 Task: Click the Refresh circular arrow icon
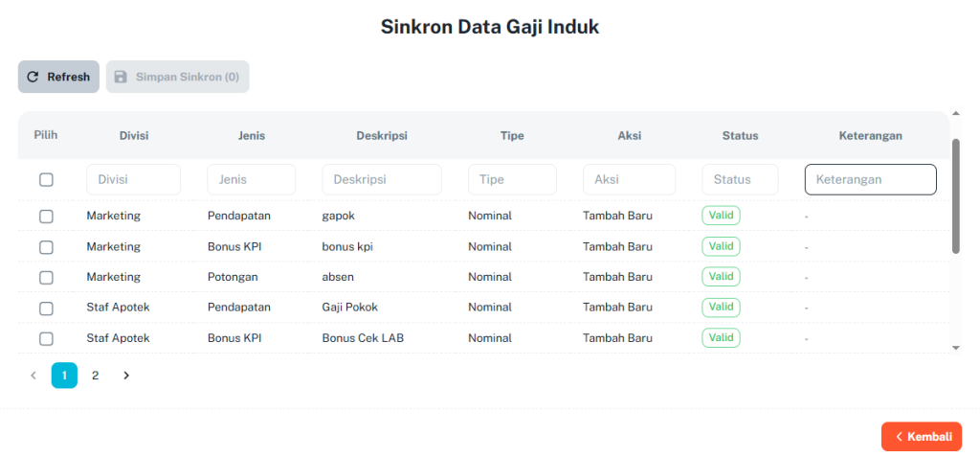pos(33,77)
